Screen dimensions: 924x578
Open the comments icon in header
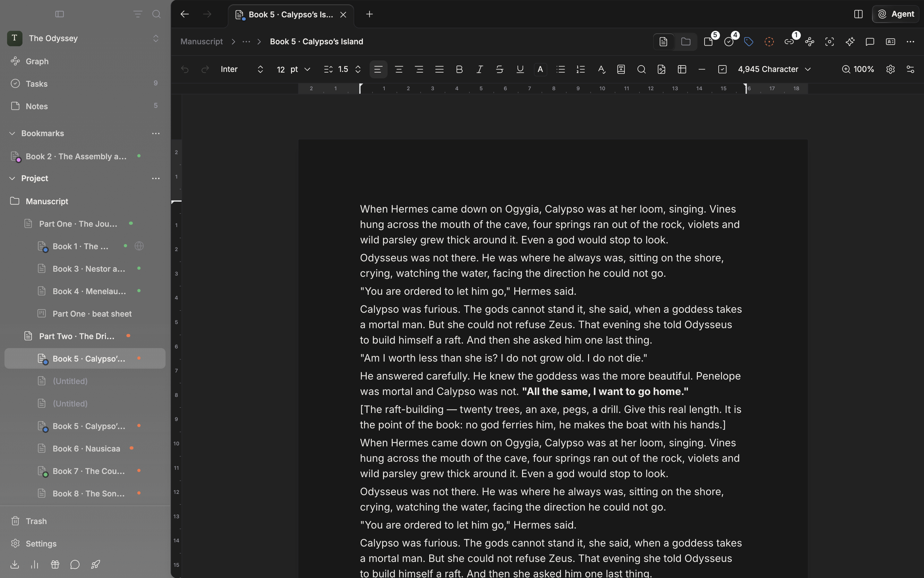click(x=870, y=42)
